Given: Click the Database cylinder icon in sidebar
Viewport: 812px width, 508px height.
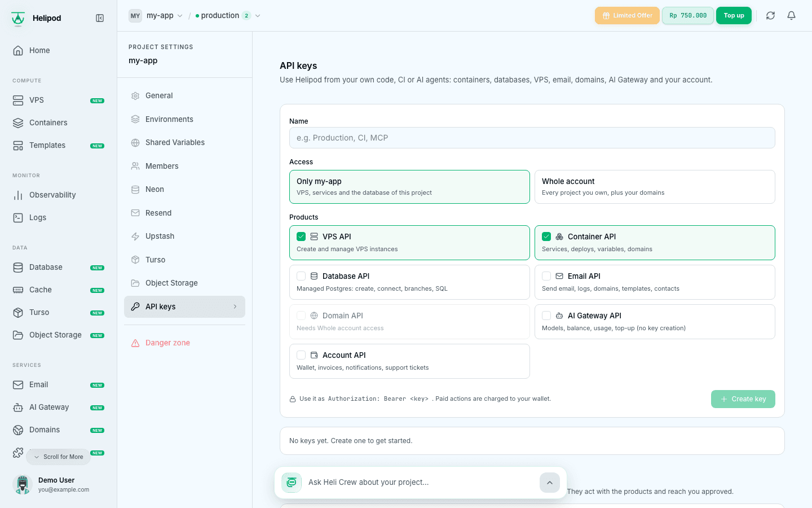Looking at the screenshot, I should click(x=18, y=267).
